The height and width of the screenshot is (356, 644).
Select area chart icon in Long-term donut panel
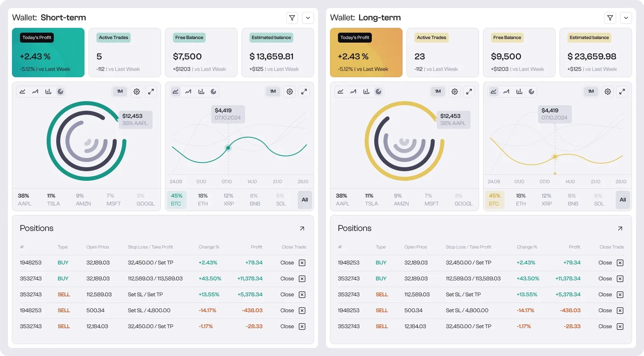[x=341, y=92]
